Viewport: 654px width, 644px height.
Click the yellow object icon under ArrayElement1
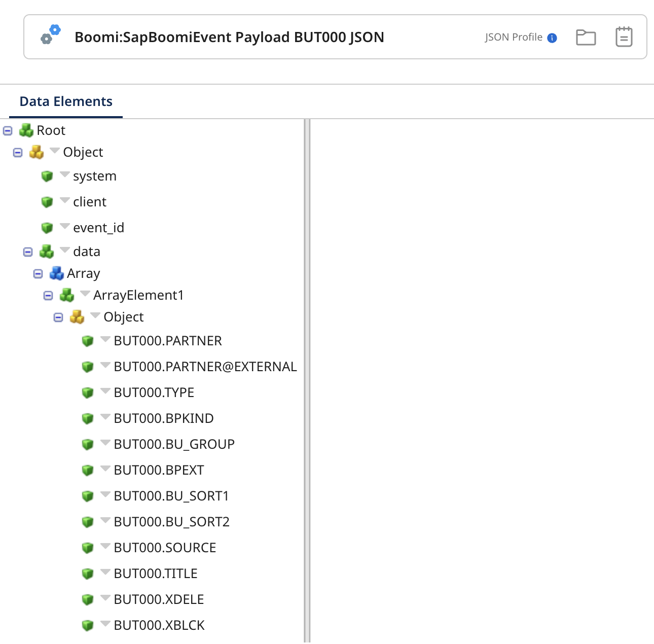click(77, 316)
